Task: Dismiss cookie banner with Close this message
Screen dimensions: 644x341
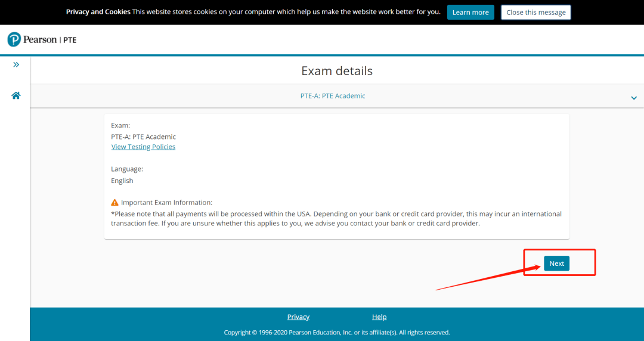Action: (x=535, y=13)
